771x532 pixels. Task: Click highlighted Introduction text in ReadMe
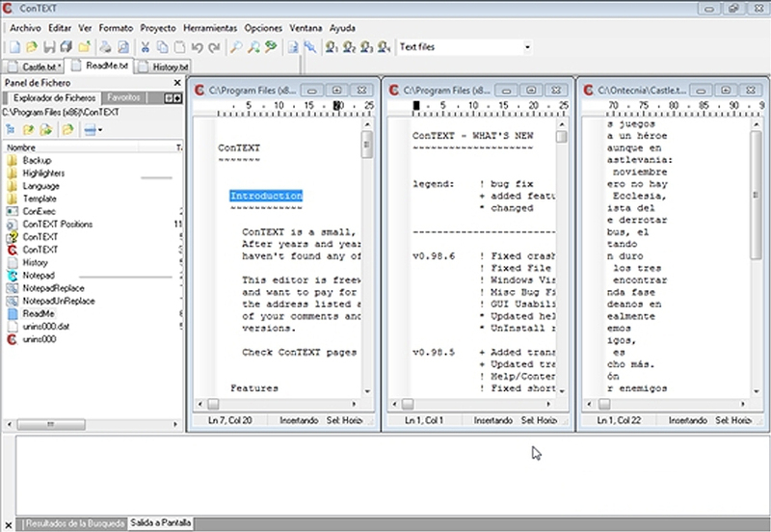(266, 197)
